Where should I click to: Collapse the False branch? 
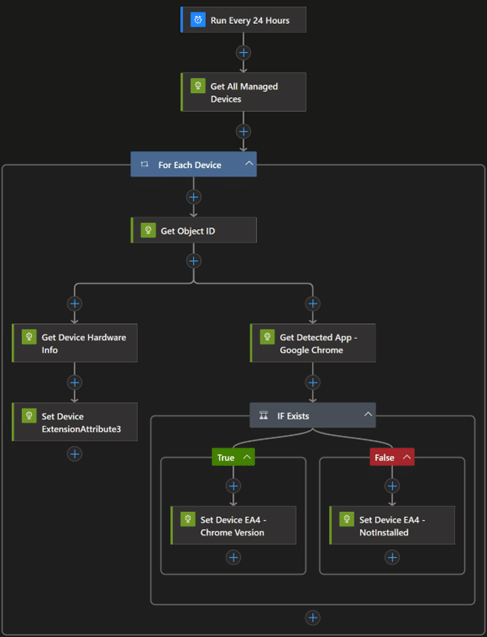(x=406, y=457)
